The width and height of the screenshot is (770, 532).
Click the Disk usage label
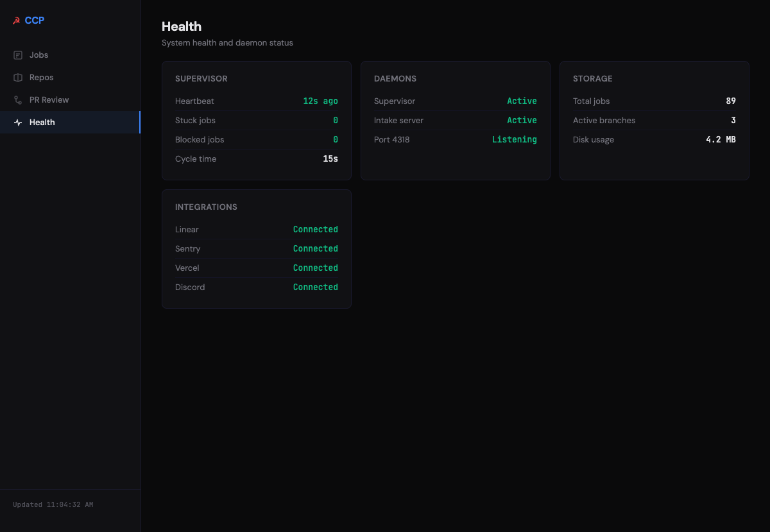(x=594, y=140)
